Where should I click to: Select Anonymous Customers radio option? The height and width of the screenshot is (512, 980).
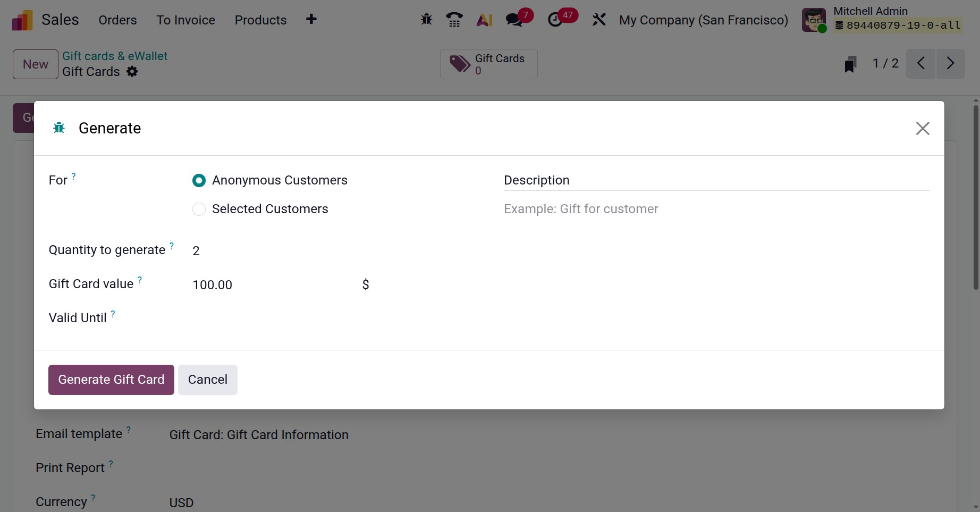[199, 181]
